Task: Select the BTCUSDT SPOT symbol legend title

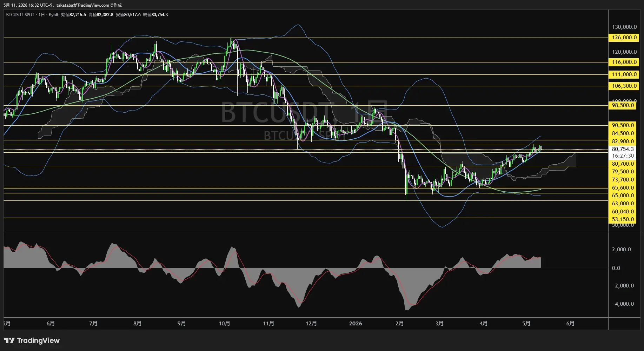Action: pyautogui.click(x=20, y=15)
